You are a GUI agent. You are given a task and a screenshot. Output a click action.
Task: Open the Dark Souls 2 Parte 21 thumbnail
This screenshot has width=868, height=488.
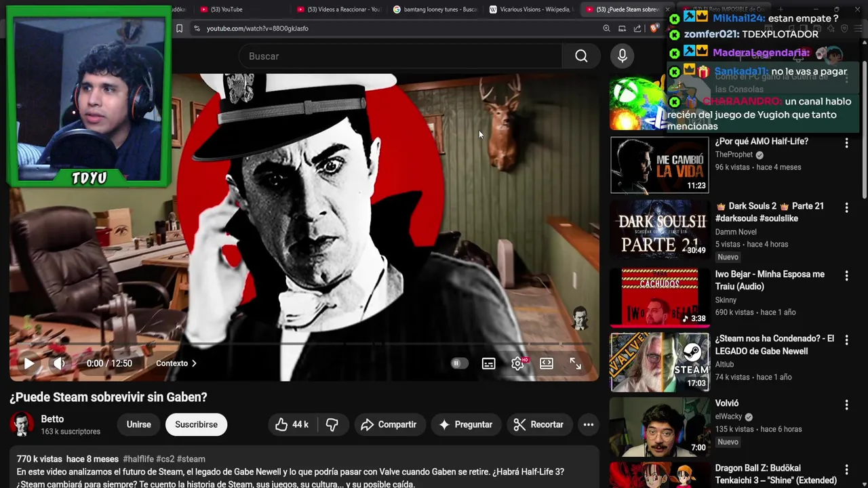click(659, 229)
